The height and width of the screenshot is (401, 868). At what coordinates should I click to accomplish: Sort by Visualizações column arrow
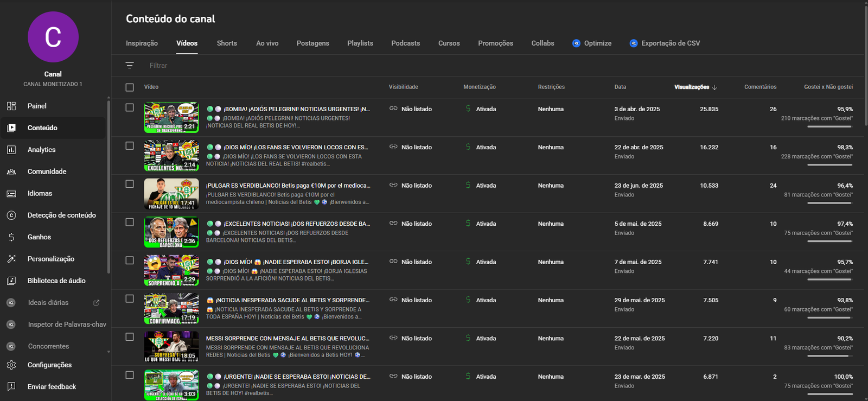coord(714,87)
